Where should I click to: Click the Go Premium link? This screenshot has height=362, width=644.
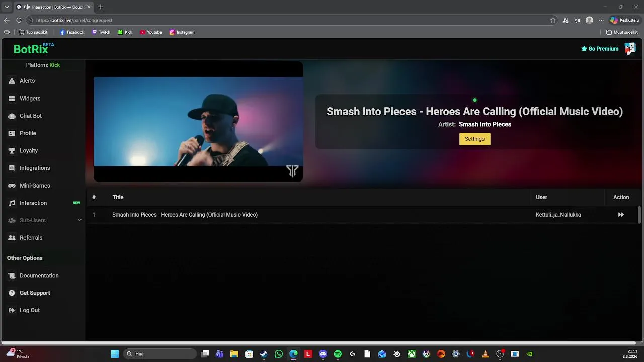[600, 49]
